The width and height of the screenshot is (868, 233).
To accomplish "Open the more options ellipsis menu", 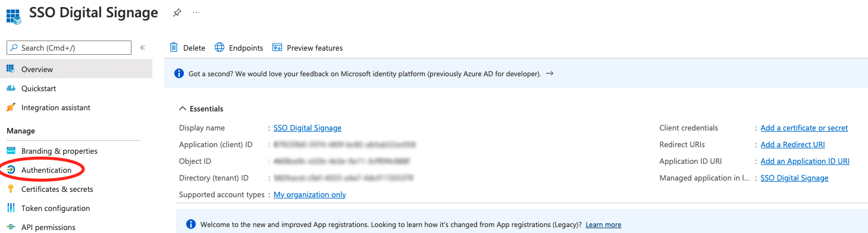I will click(x=196, y=13).
